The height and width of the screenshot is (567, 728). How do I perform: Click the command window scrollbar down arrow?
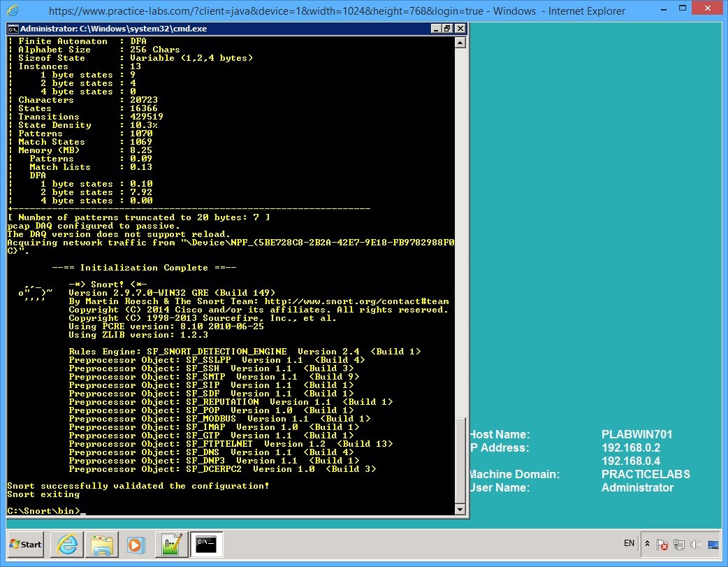click(460, 508)
